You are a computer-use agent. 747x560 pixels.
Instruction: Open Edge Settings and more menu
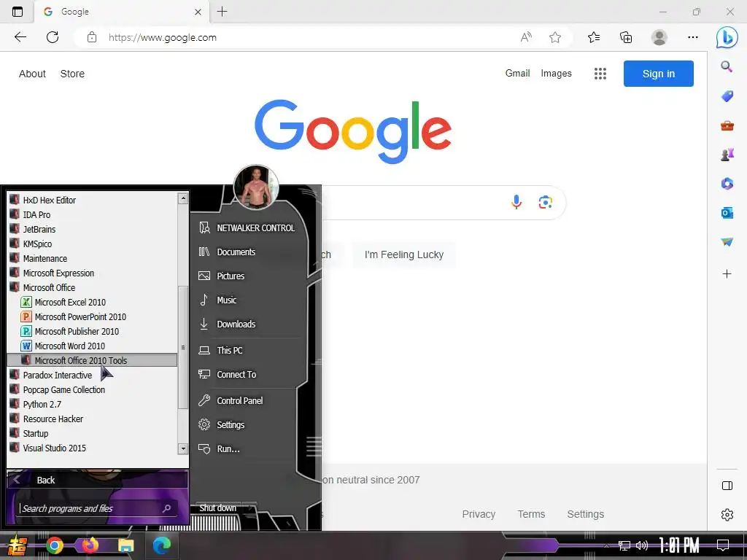tap(693, 37)
